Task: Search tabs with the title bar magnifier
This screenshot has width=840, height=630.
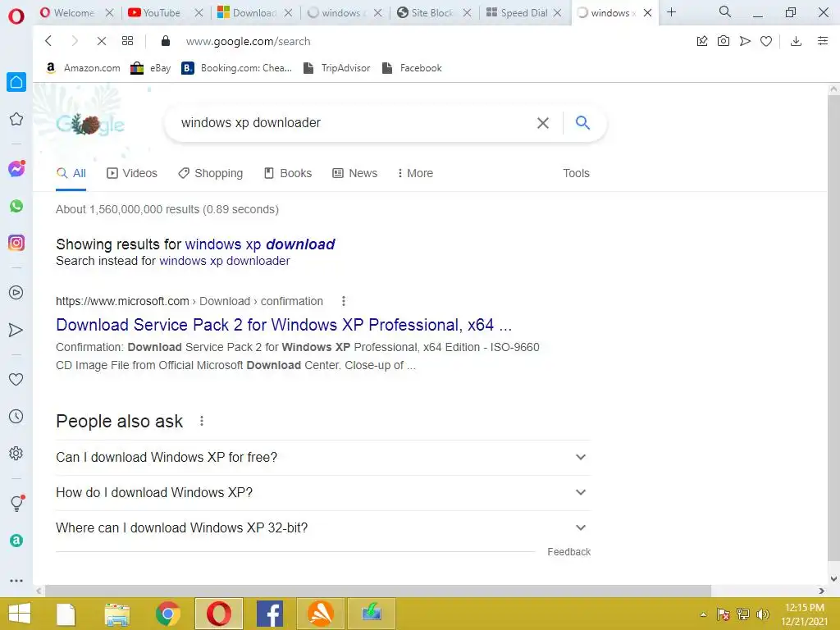Action: pyautogui.click(x=725, y=11)
